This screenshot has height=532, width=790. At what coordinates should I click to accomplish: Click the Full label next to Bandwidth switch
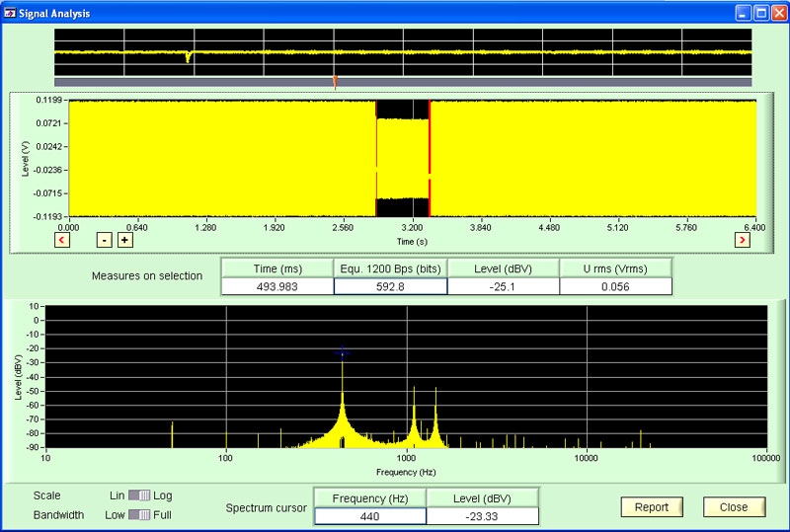click(162, 515)
